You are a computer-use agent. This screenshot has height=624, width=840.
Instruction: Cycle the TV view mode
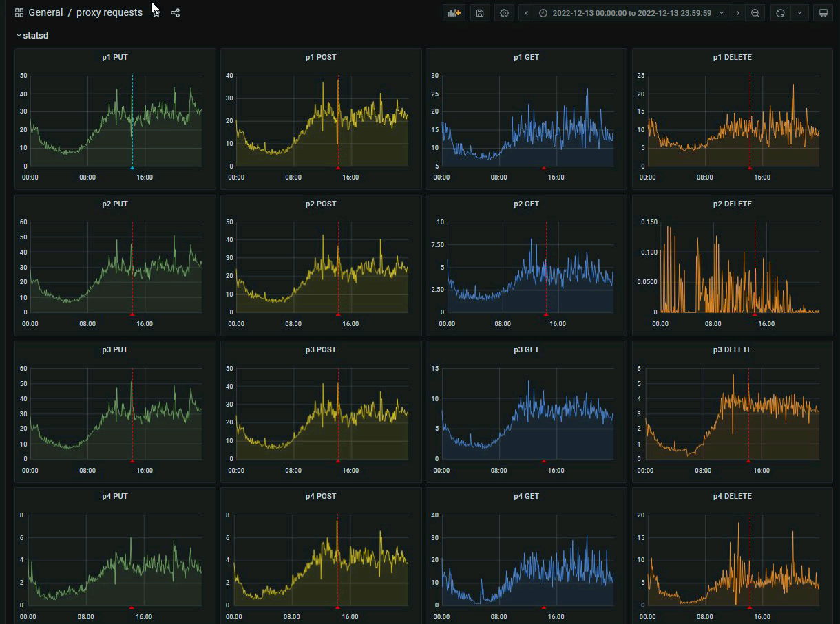823,12
